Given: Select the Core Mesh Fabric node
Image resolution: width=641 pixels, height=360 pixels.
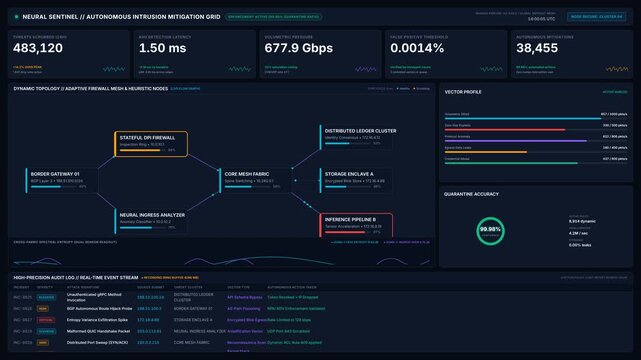Looking at the screenshot, I should click(256, 180).
